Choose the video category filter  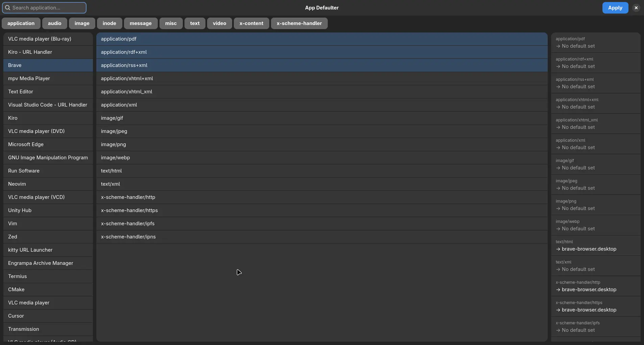219,23
